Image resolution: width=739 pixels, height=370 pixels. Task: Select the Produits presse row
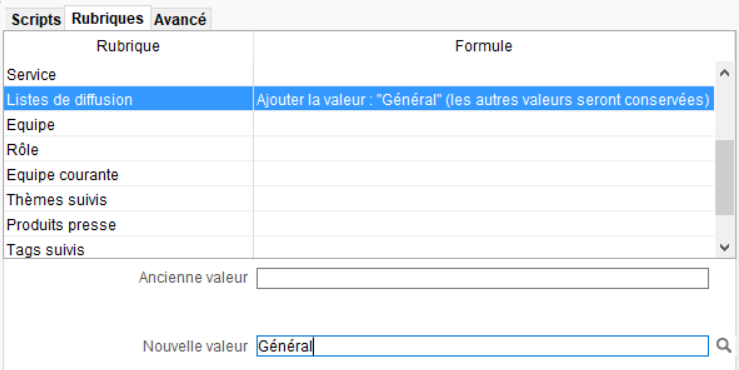pos(359,224)
